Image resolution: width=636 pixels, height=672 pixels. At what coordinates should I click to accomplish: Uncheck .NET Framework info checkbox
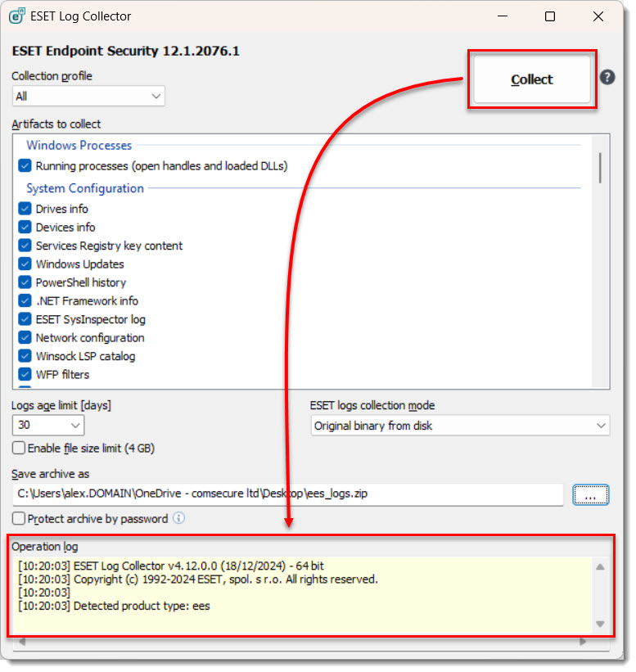25,302
